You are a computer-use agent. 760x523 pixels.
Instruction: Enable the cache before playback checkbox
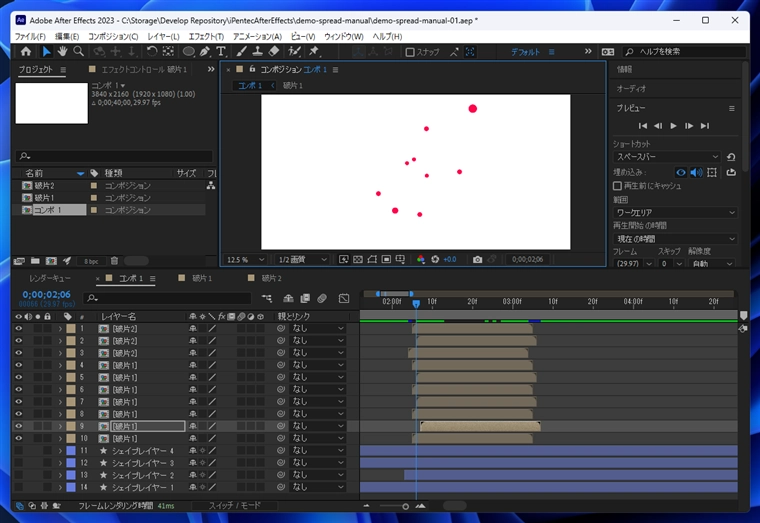(x=617, y=186)
